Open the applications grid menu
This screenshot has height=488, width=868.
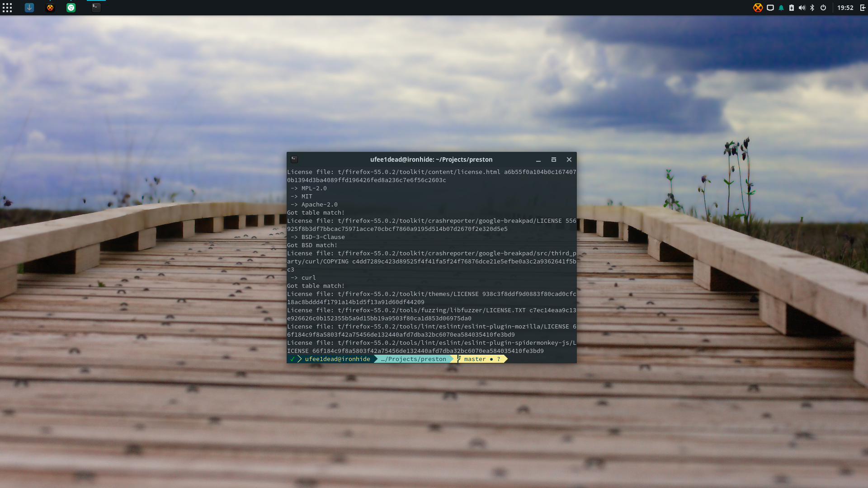7,8
